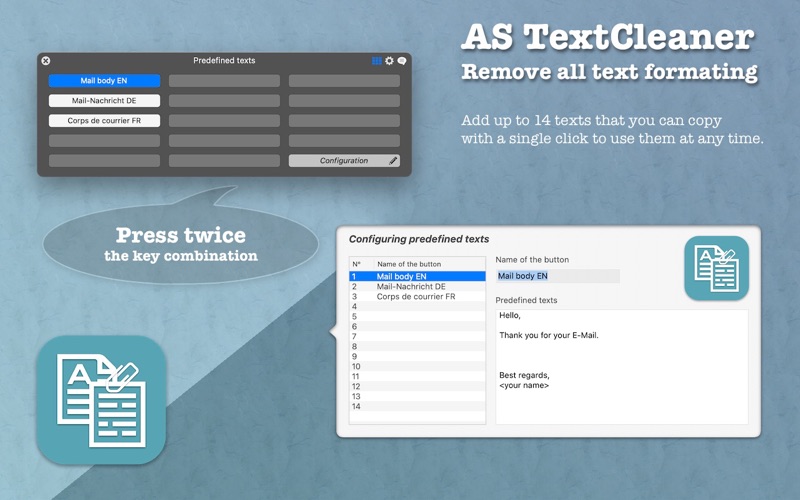Open the settings gear in Predefined texts
The image size is (800, 500).
tap(389, 61)
